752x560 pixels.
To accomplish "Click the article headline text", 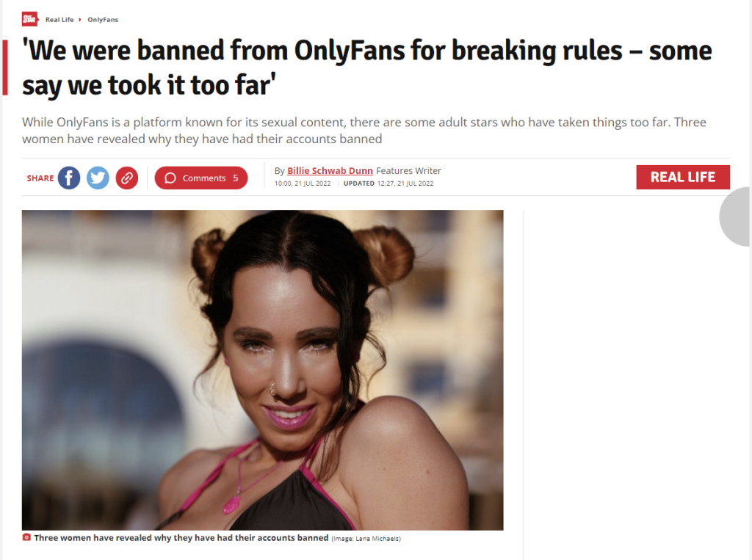I will pos(367,68).
